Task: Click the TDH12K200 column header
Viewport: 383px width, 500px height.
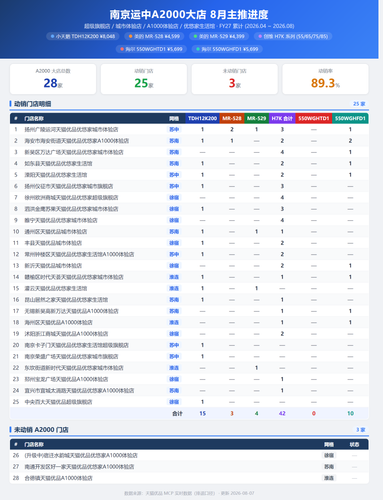Action: [x=202, y=118]
